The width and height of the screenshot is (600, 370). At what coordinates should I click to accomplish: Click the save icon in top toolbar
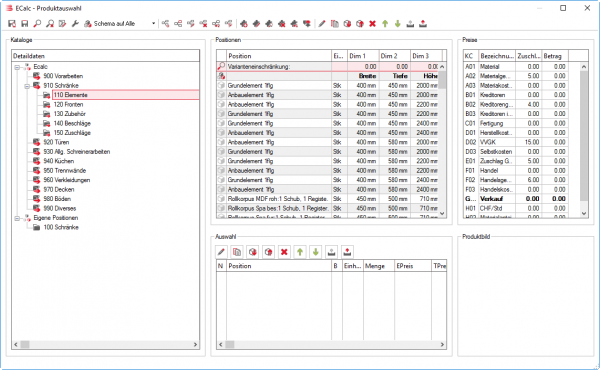click(24, 24)
